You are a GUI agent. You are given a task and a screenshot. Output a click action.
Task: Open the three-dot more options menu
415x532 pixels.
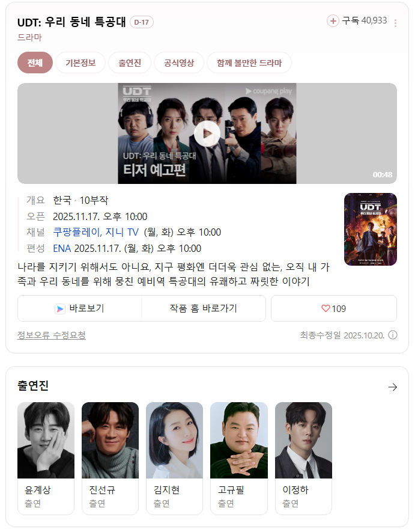click(x=395, y=23)
